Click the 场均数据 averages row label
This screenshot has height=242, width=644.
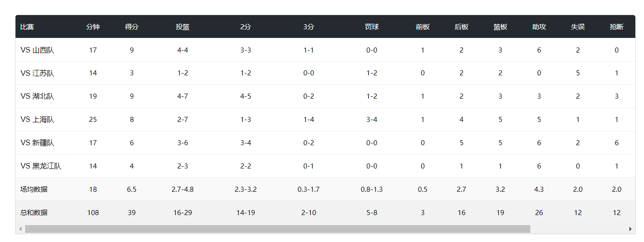[34, 189]
